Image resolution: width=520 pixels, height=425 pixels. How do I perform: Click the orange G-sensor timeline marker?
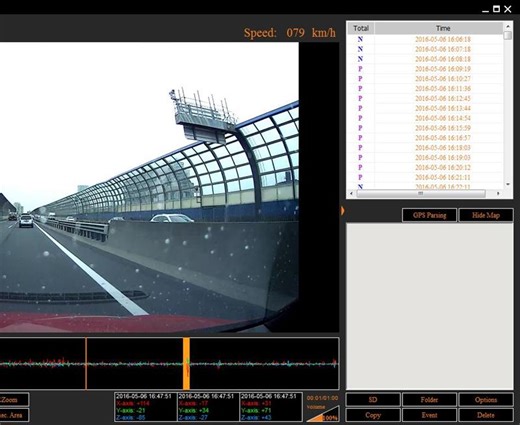(186, 363)
